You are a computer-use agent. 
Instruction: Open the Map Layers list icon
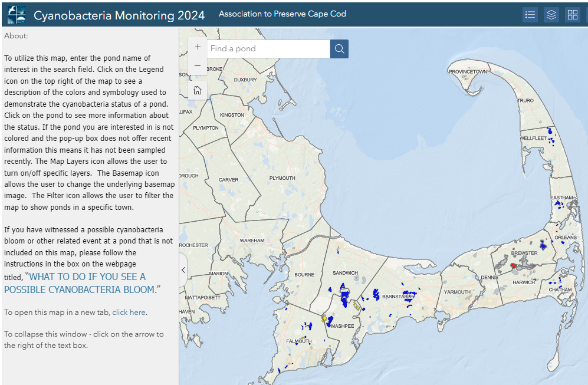[x=551, y=15]
